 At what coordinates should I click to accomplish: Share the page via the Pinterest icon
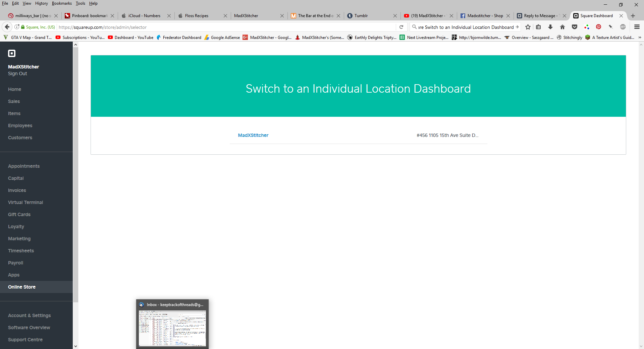599,27
